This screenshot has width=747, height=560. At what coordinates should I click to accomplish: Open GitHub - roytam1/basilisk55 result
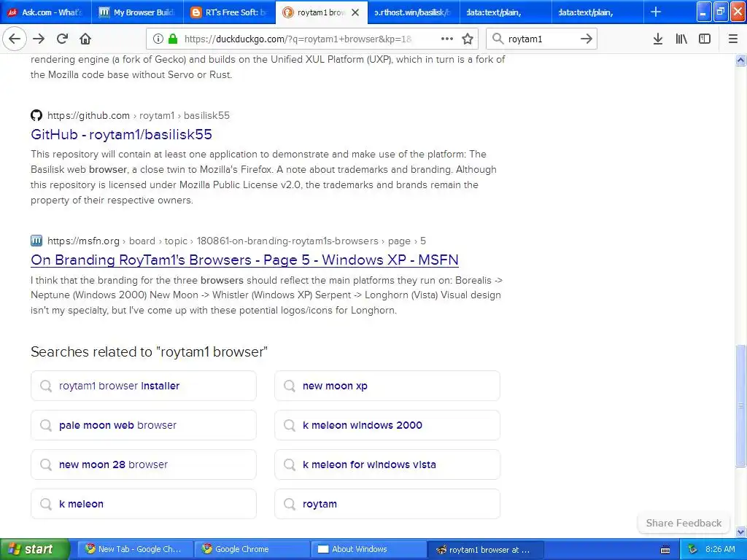coord(121,134)
